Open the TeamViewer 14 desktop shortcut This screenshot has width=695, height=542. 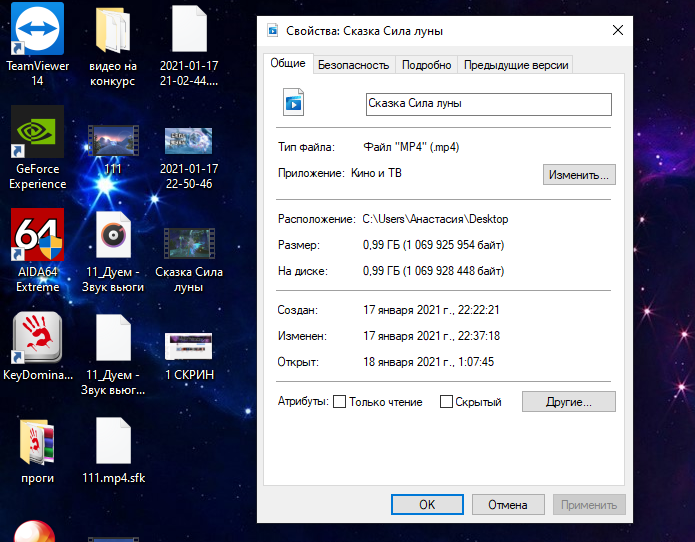pos(37,30)
